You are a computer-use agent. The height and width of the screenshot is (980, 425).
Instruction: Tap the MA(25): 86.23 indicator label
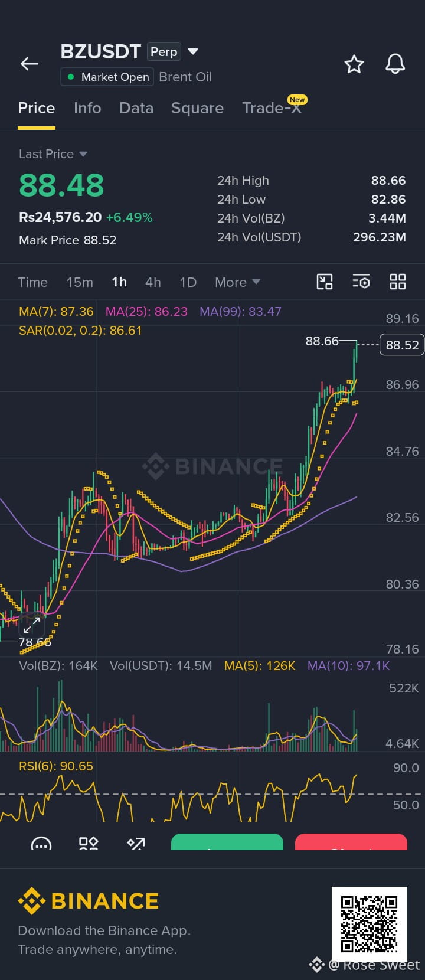point(146,311)
